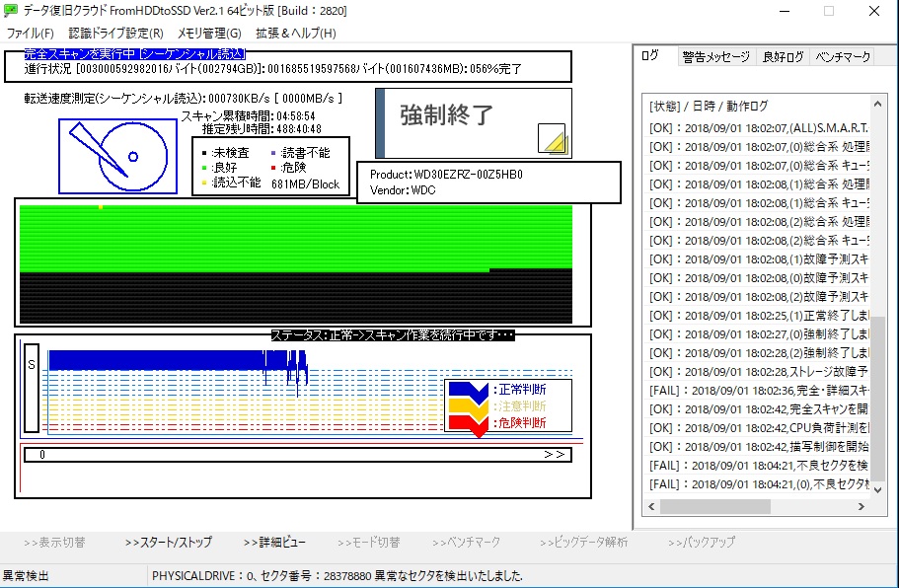Click the >> arrows on the position bar
Image resolution: width=899 pixels, height=588 pixels.
(554, 455)
